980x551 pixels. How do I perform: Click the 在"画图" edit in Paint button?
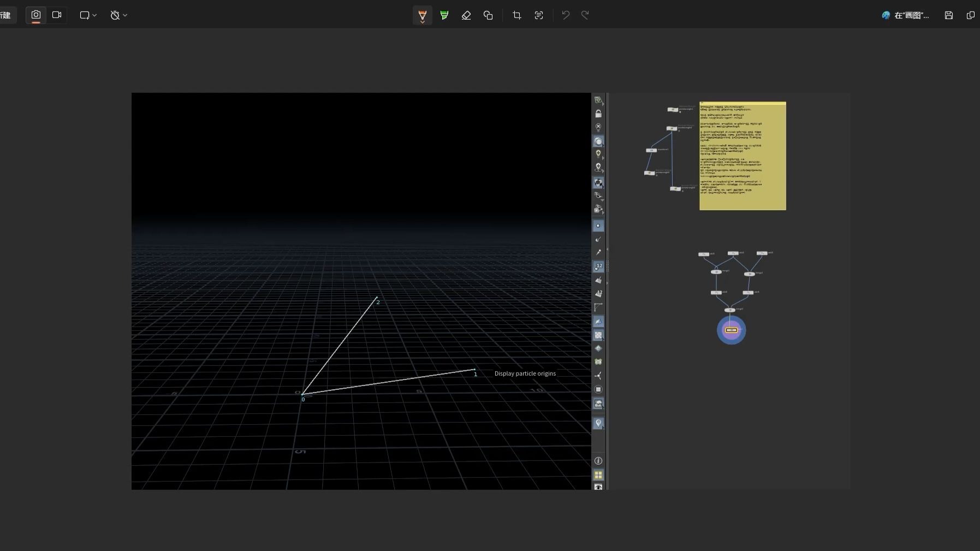pos(906,15)
